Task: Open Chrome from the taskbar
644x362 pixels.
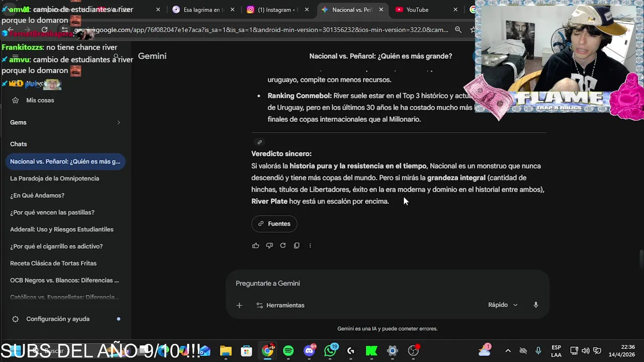Action: (268, 351)
